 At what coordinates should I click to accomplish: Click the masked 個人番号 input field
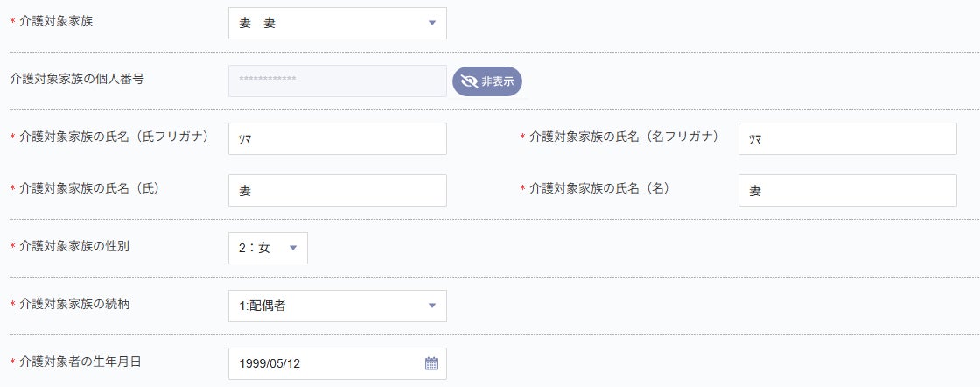[337, 81]
